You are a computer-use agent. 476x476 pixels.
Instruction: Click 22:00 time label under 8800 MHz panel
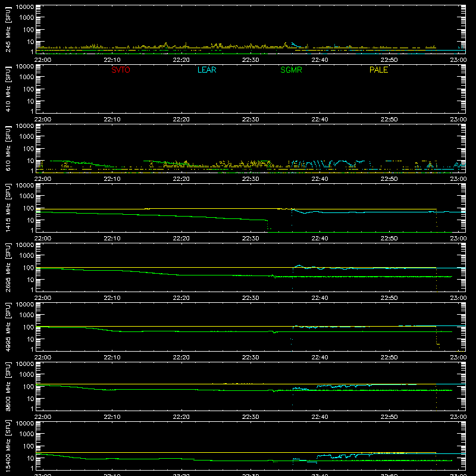pos(42,417)
